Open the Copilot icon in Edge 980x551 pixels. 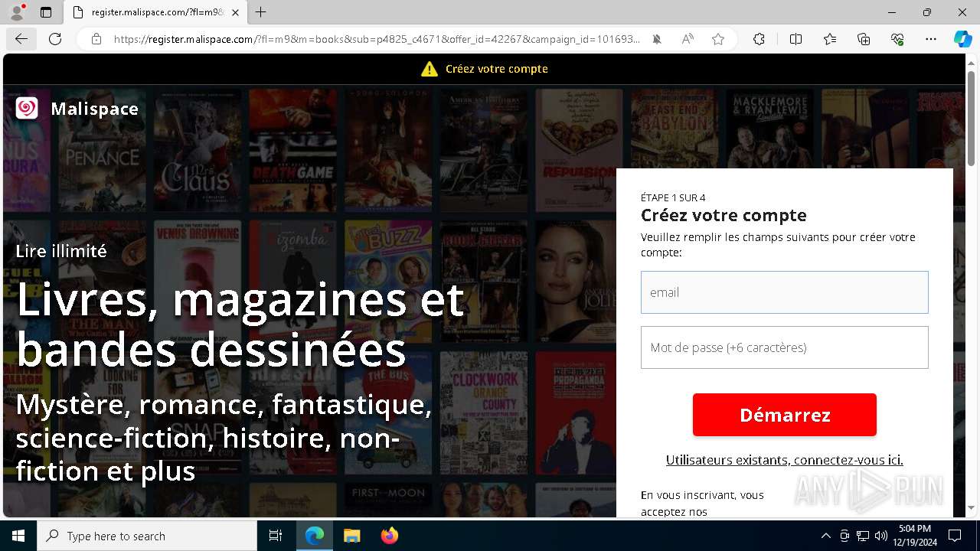962,39
